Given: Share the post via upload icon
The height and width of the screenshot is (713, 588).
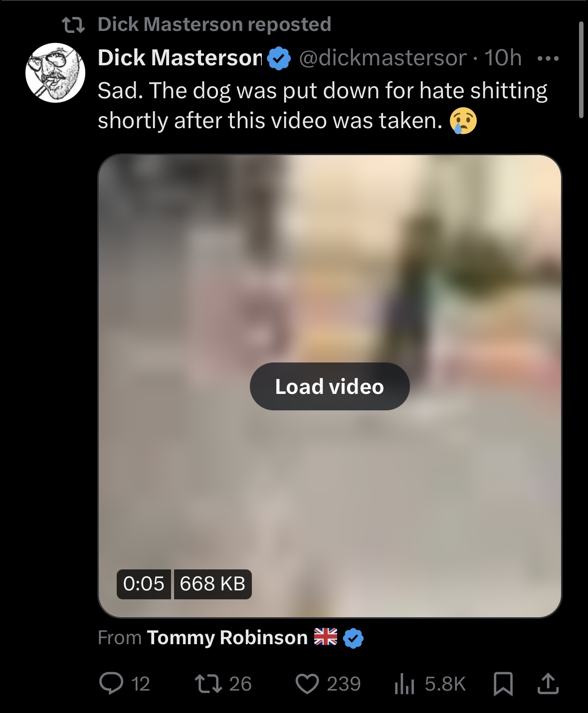Looking at the screenshot, I should click(x=548, y=684).
